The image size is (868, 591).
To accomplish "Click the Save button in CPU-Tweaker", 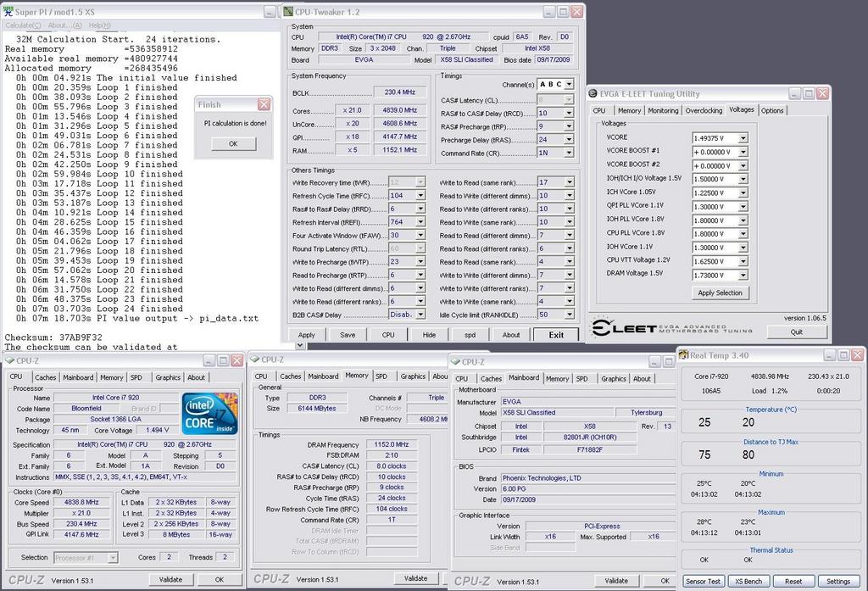I will [x=348, y=335].
